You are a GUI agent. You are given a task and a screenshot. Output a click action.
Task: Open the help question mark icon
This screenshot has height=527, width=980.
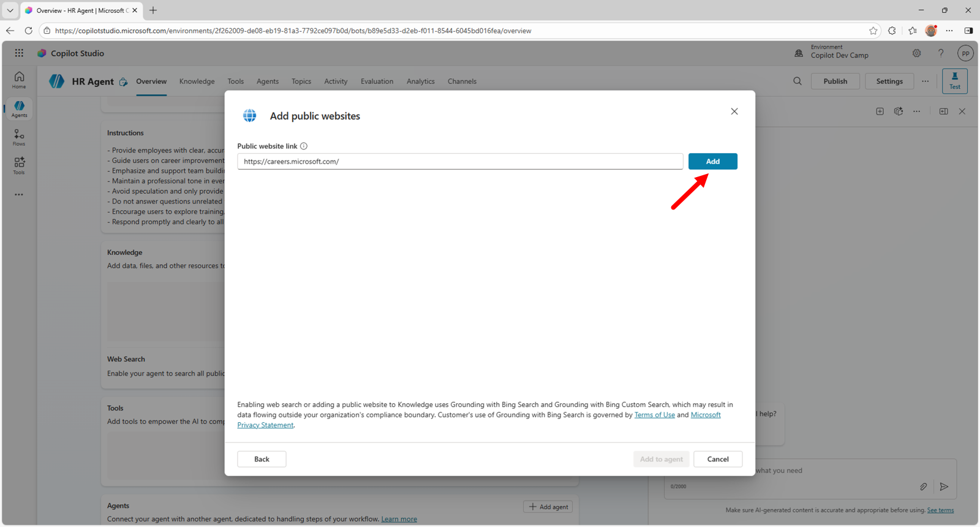tap(941, 53)
